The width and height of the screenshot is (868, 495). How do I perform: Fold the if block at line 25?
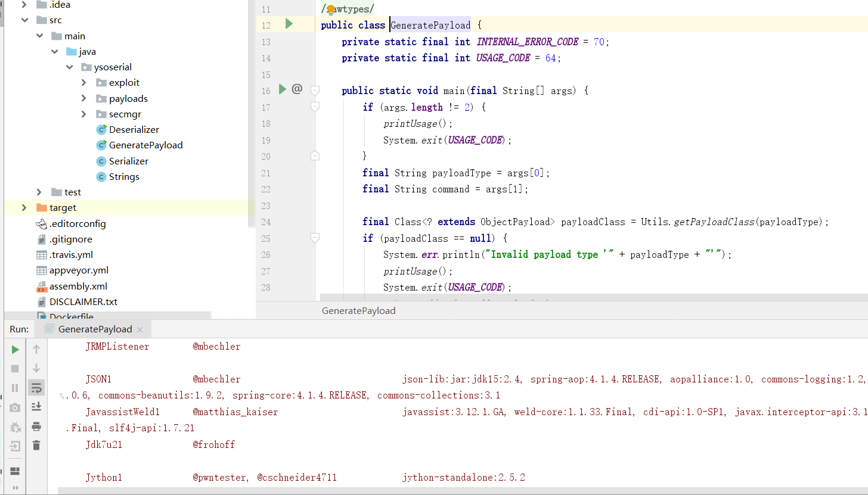[x=315, y=238]
